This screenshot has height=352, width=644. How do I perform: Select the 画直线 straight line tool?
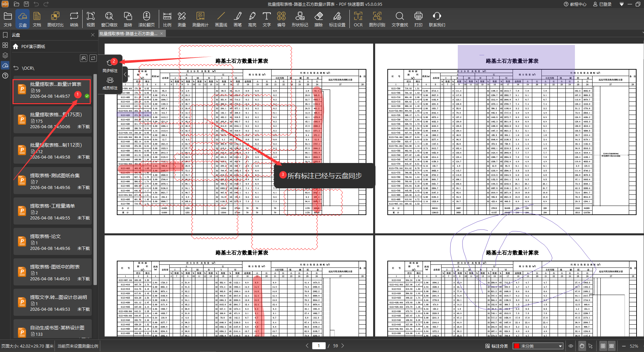click(221, 19)
